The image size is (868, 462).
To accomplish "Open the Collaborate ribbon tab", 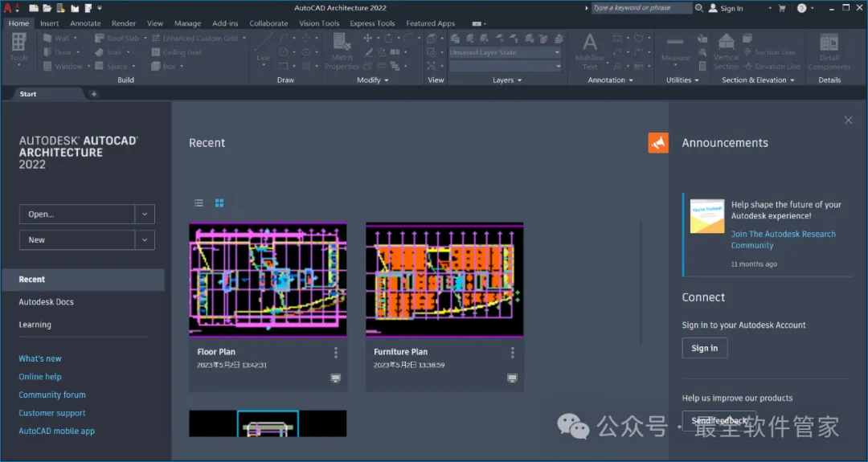I will click(268, 23).
